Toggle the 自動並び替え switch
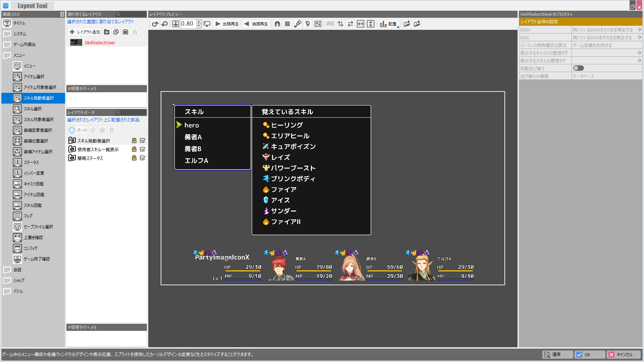Image resolution: width=644 pixels, height=362 pixels. tap(578, 68)
